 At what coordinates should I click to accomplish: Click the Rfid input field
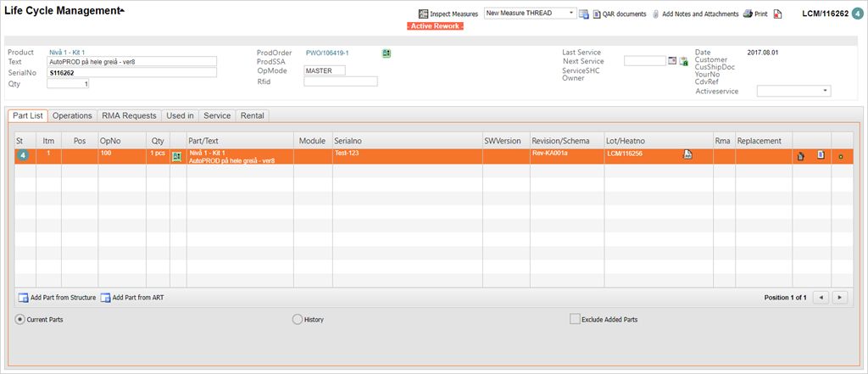340,81
